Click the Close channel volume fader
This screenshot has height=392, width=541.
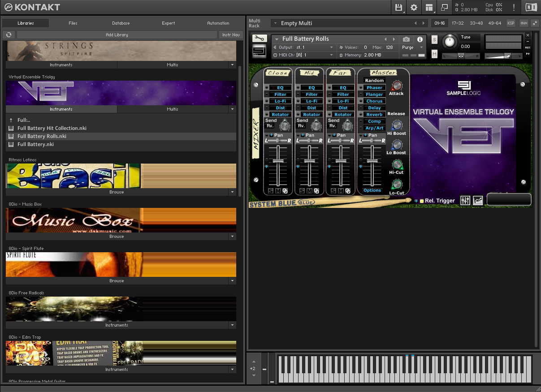278,161
